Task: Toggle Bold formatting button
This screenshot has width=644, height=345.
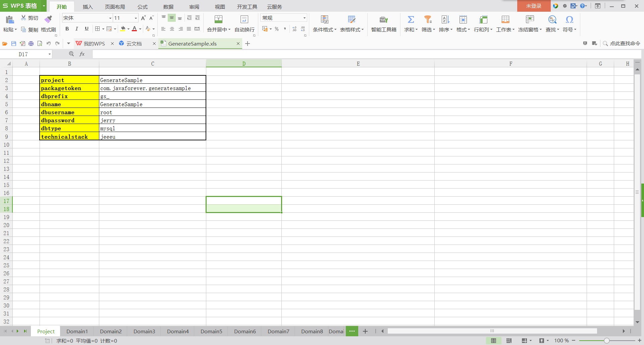Action: pos(67,29)
